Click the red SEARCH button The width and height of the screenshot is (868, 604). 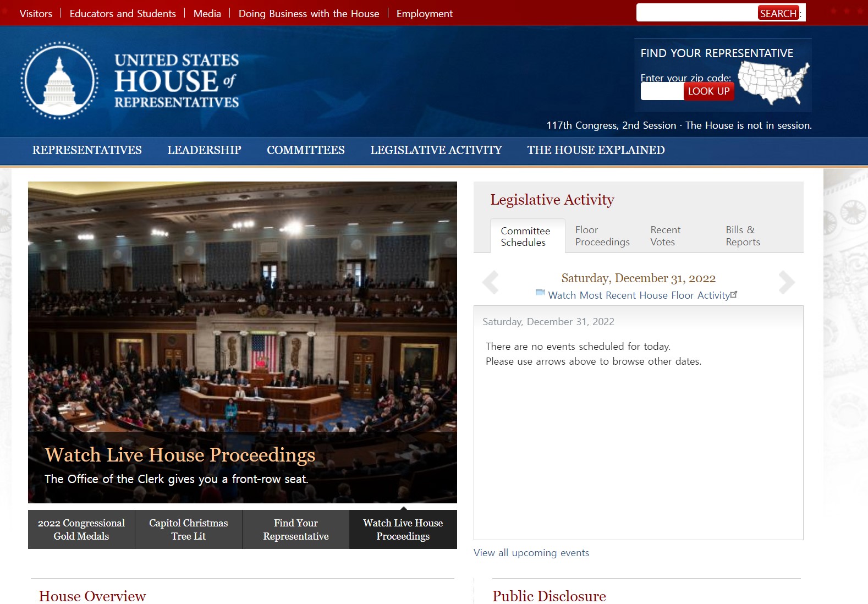click(x=778, y=13)
